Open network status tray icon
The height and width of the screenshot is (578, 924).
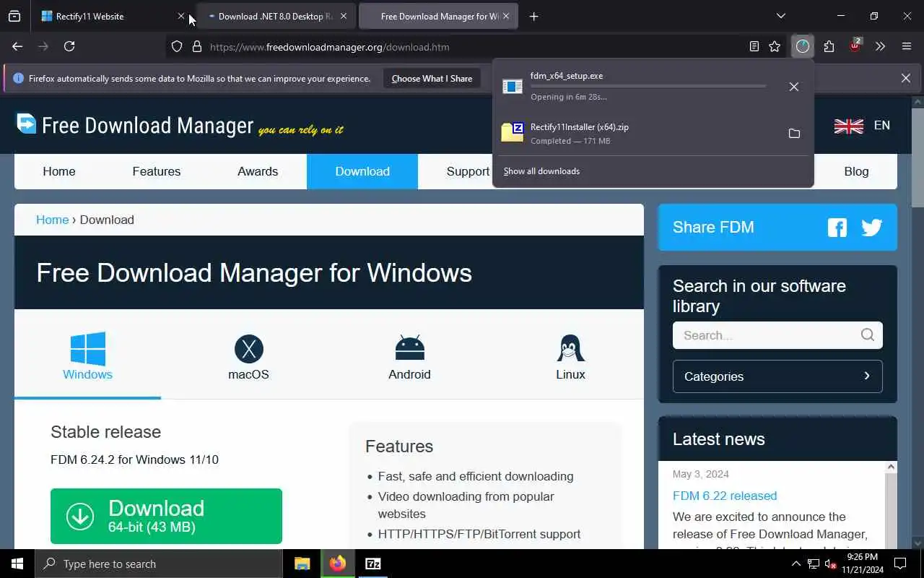point(813,564)
